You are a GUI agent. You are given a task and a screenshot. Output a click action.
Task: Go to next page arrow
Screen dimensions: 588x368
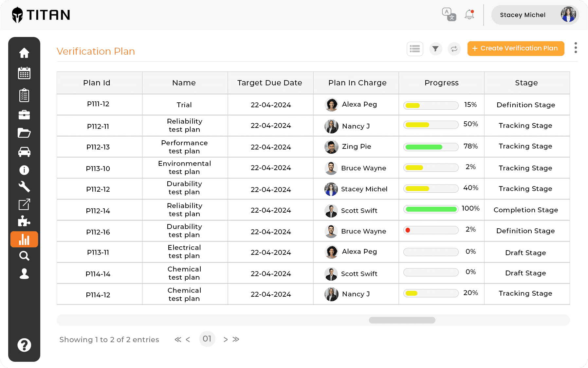point(226,340)
